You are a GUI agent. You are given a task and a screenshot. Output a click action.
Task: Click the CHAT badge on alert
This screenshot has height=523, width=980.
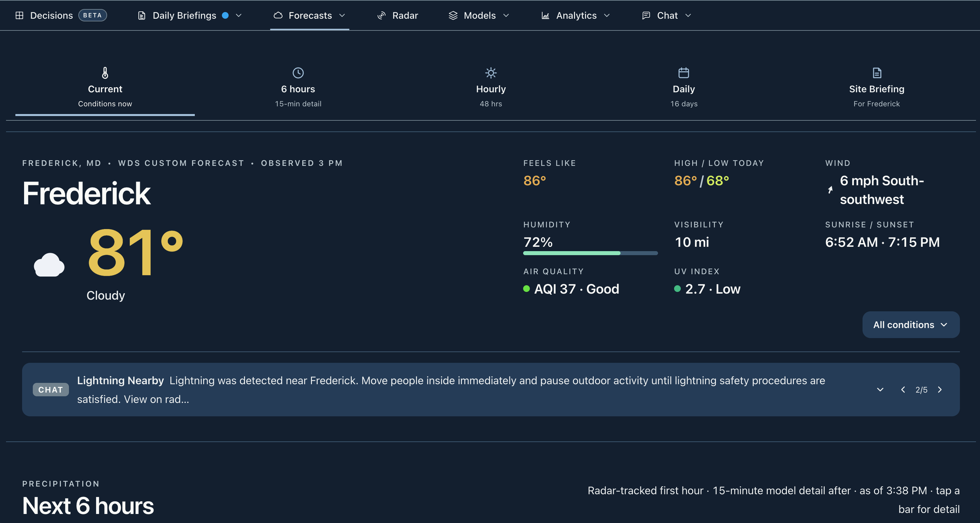(x=51, y=390)
